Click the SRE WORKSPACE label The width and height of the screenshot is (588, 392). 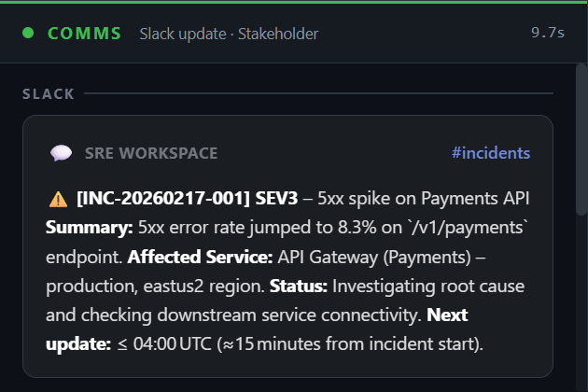click(151, 153)
